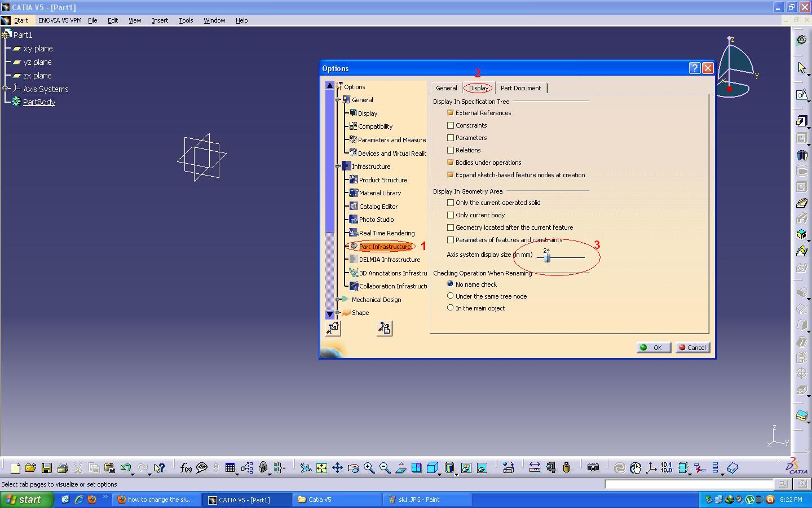Click the Multi-view quad window icon
Screen dimensions: 812x508
pos(416,467)
